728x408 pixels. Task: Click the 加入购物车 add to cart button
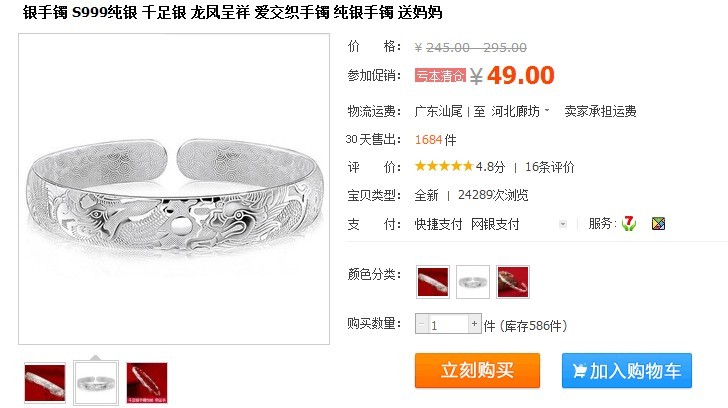[627, 370]
